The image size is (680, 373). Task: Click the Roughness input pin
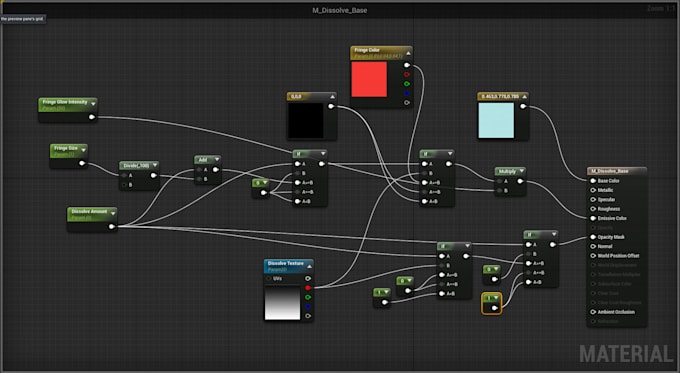[593, 209]
